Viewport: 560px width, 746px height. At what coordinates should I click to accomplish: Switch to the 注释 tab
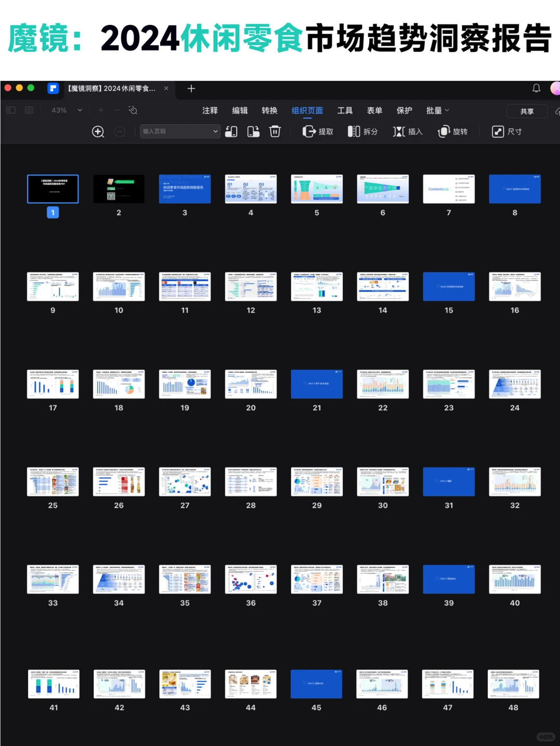tap(210, 110)
